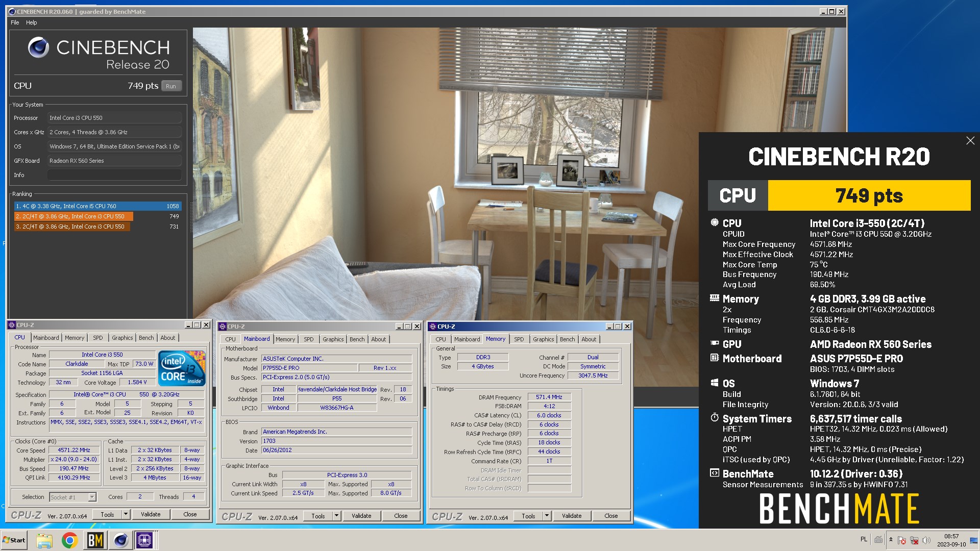Show hidden tray icons arrow

891,540
